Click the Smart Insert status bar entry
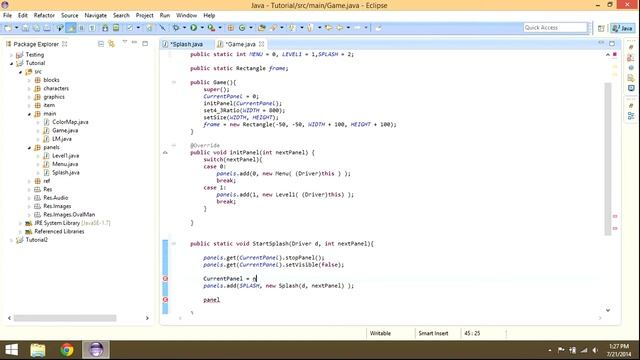 click(433, 333)
